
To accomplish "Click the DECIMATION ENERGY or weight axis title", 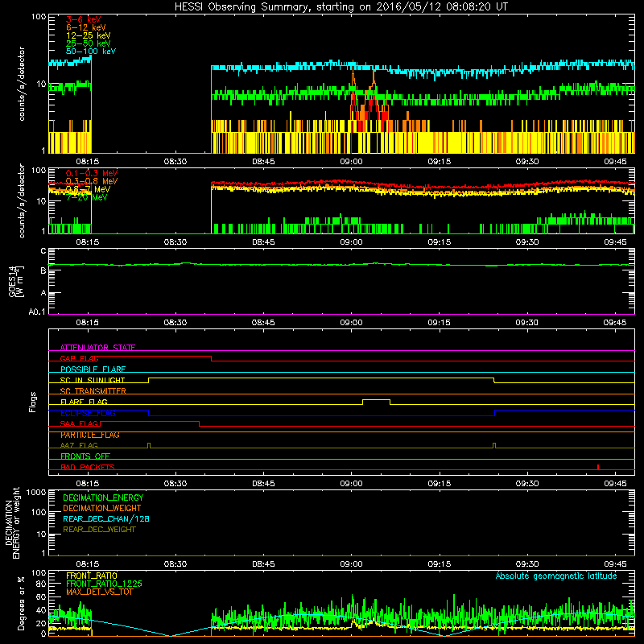I will pos(12,523).
